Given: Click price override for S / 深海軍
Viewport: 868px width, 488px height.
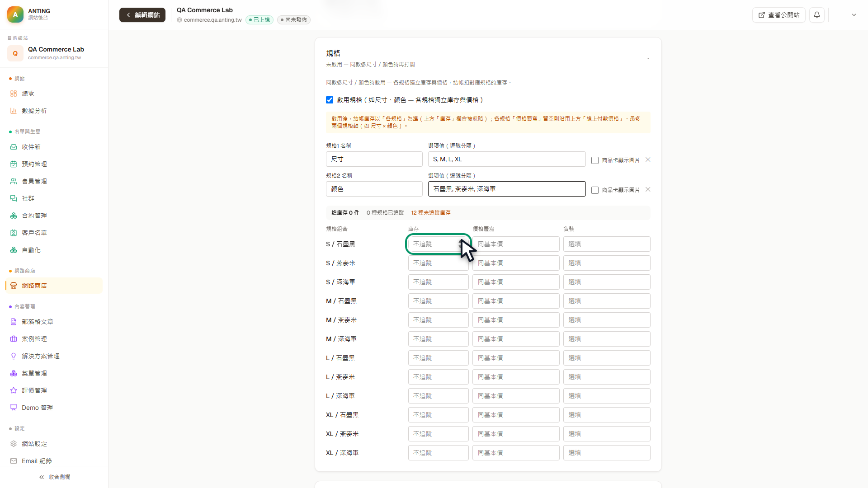Looking at the screenshot, I should tap(516, 282).
